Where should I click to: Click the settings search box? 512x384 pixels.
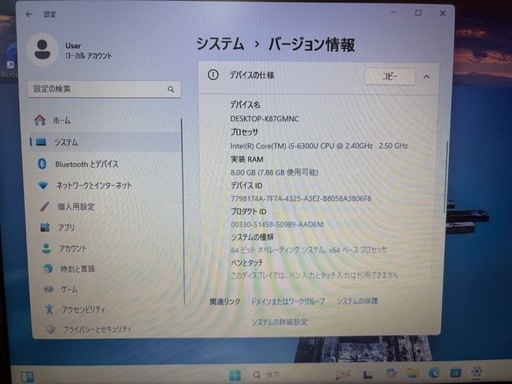click(x=104, y=89)
